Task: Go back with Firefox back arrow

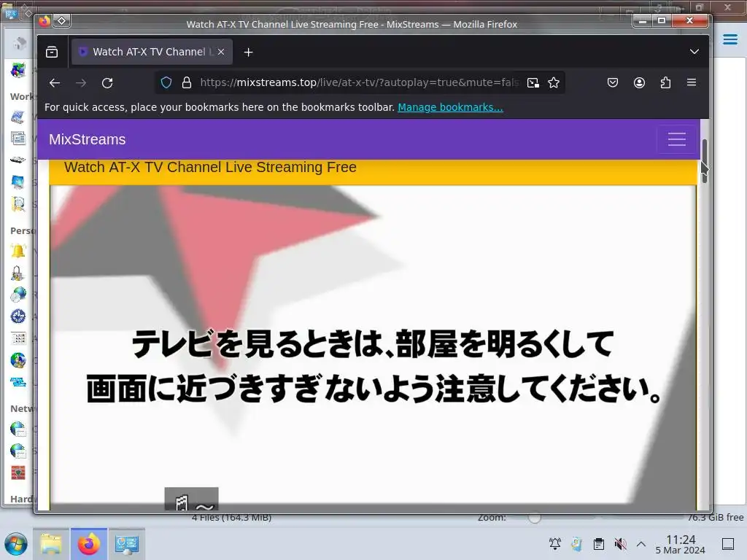Action: 54,83
